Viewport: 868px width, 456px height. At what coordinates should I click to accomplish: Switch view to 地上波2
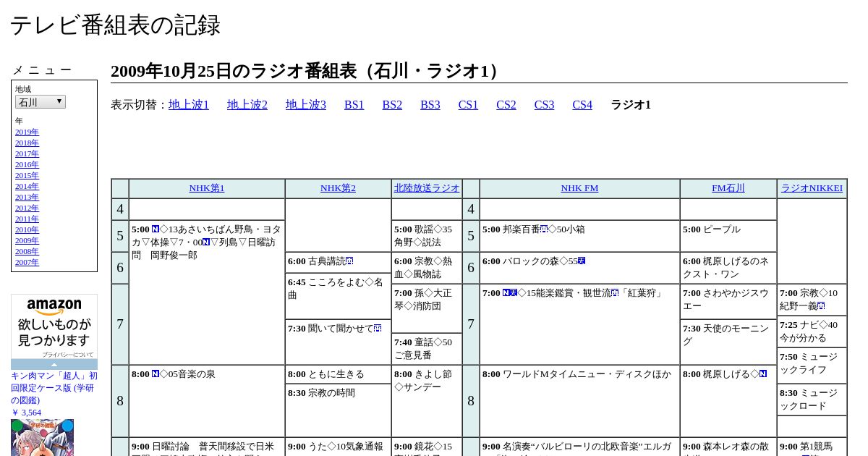pos(247,105)
